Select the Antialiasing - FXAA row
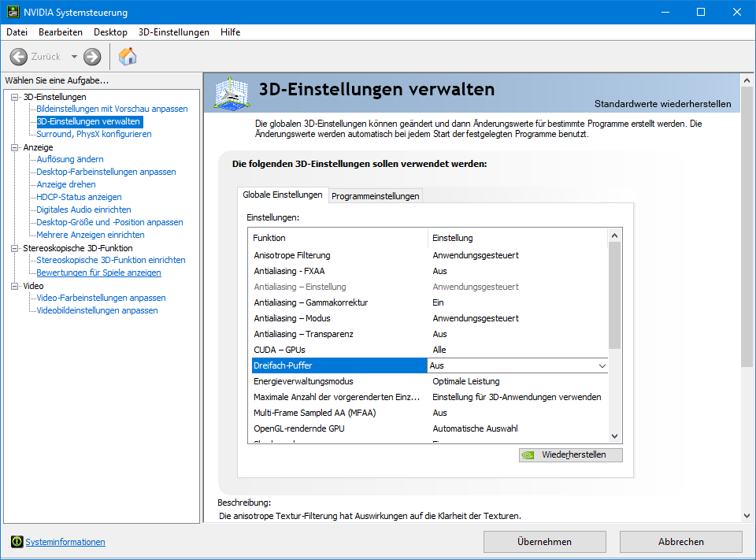 430,271
